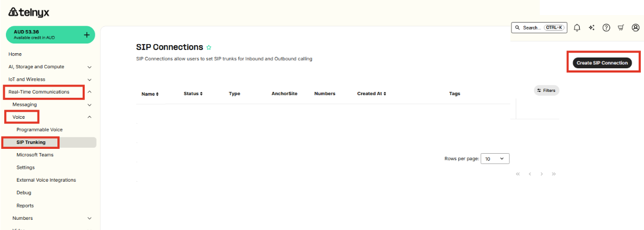Open Programmable Voice menu item
Viewport: 644px width, 230px height.
40,130
